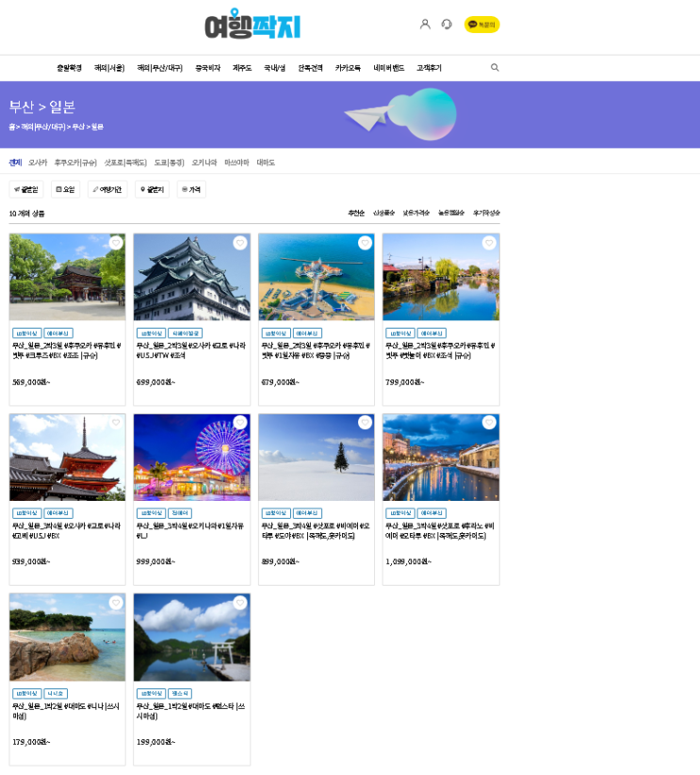Viewport: 700px width, 775px height.
Task: Open the seaside aerial photo of 679,000원 tour
Action: [317, 277]
